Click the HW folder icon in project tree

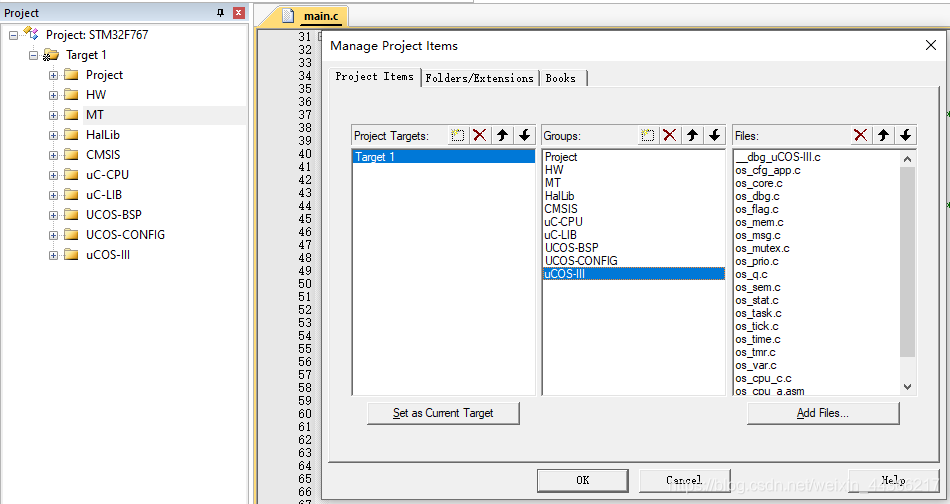pos(71,94)
